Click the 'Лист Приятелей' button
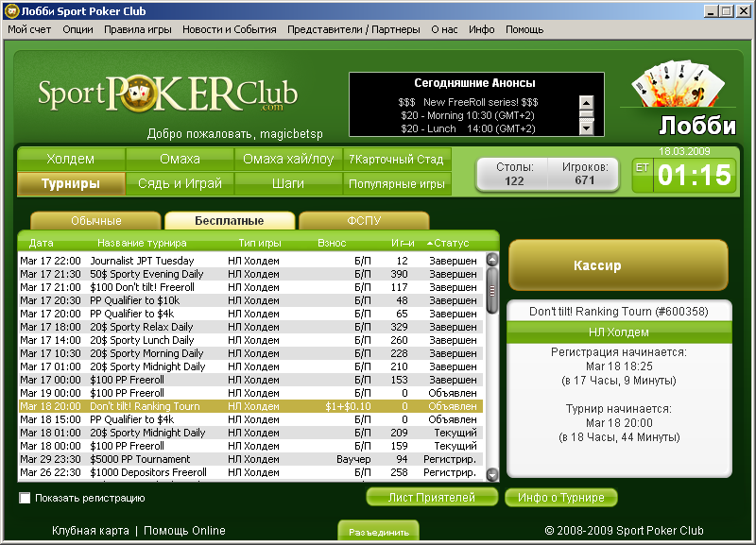The image size is (756, 545). [x=432, y=497]
